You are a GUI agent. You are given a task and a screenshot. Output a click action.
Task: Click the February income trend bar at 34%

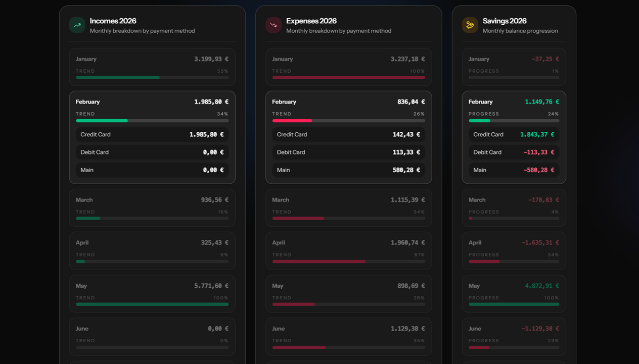[152, 121]
